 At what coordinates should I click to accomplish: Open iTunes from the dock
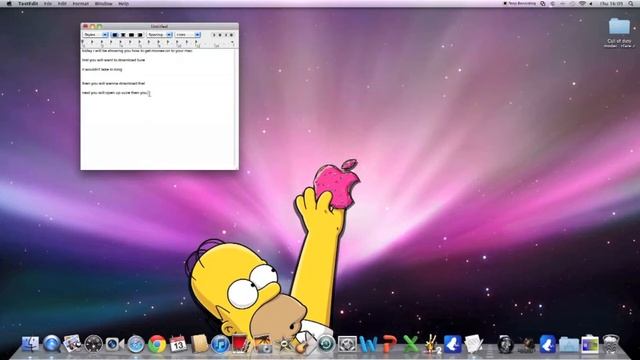[x=220, y=344]
